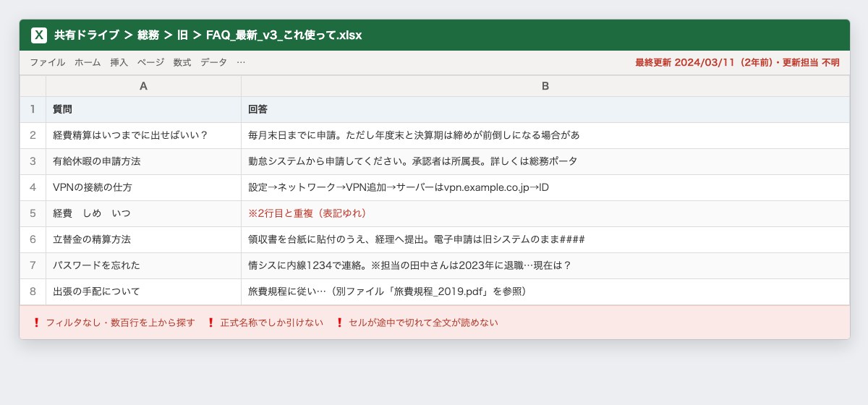Click answer starting 旅費規程に従い
Viewport: 868px width, 405px height.
click(x=545, y=291)
